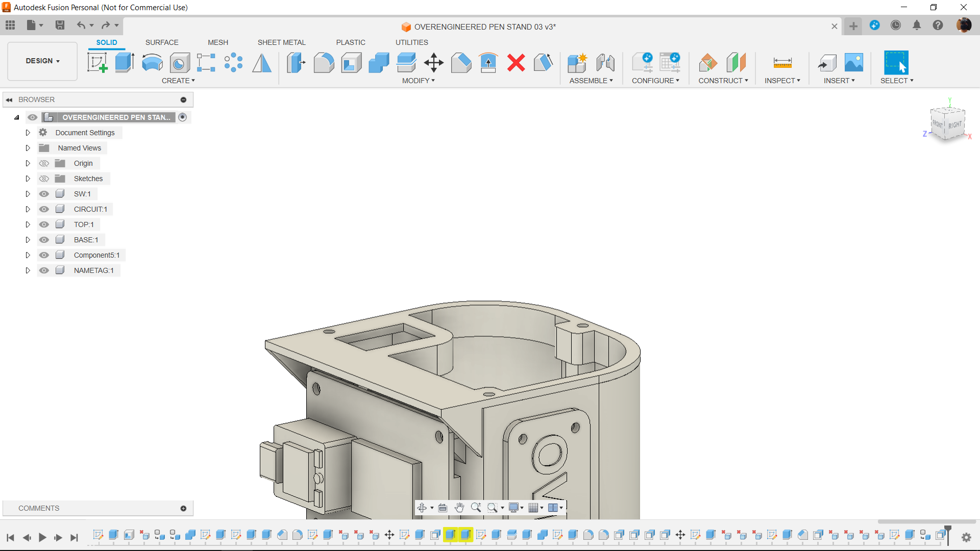Show the hidden Sketches folder

[x=44, y=179]
